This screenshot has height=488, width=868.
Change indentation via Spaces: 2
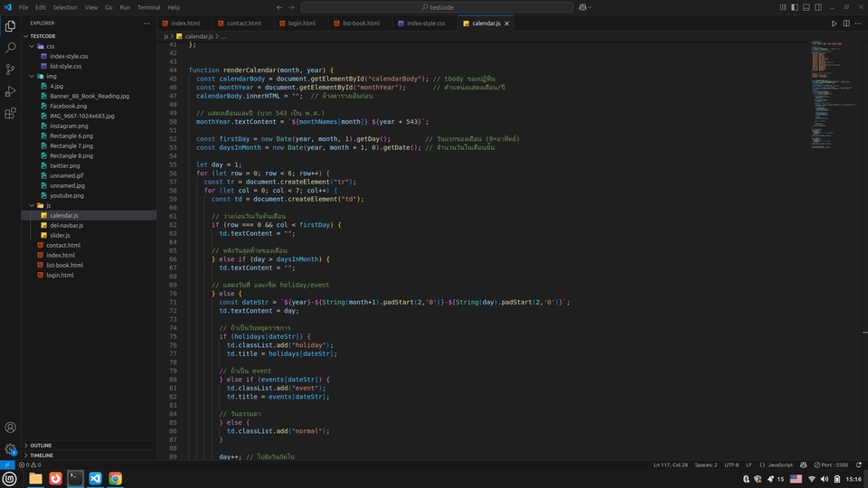pos(706,465)
